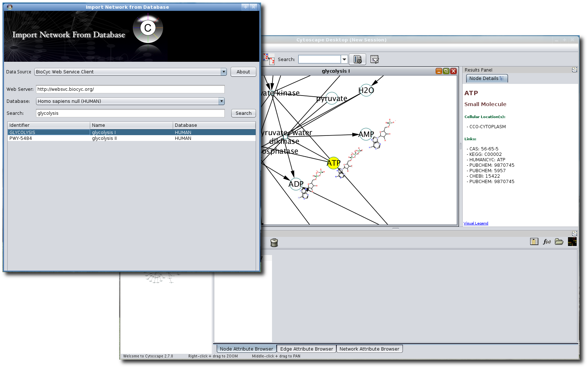Click the Import dialog window menu icon
Viewport: 588px width, 368px height.
[10, 7]
